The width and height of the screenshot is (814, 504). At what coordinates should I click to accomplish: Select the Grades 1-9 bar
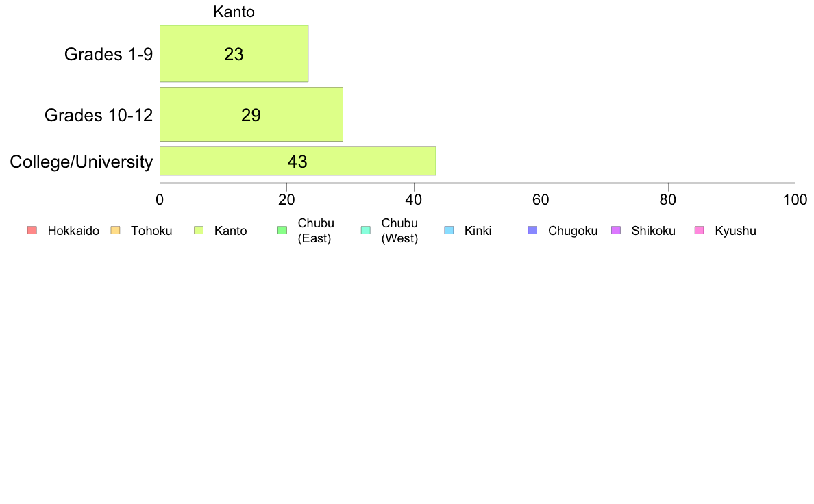tap(234, 54)
